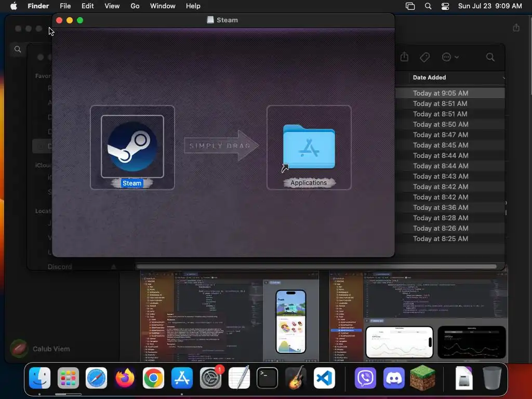Open the App Store from the Dock
532x399 pixels.
tap(182, 378)
